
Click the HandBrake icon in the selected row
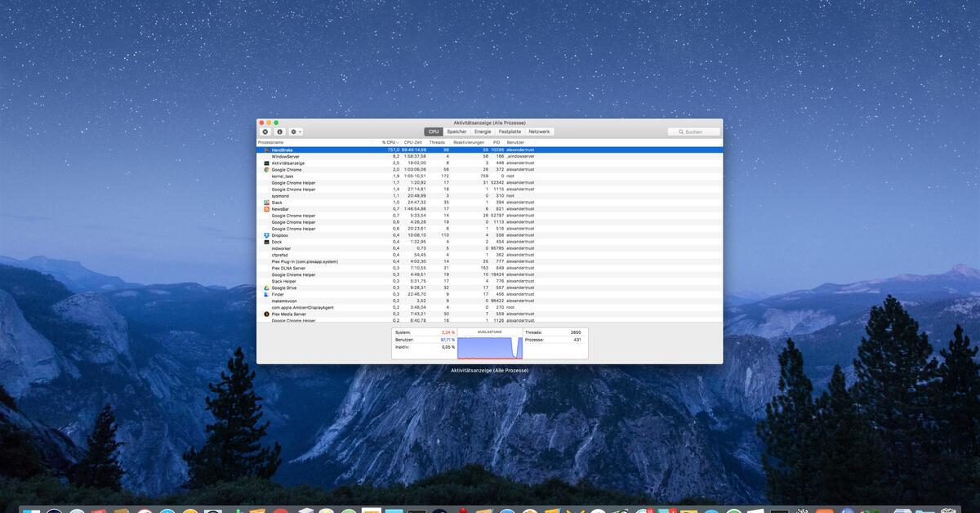click(266, 149)
